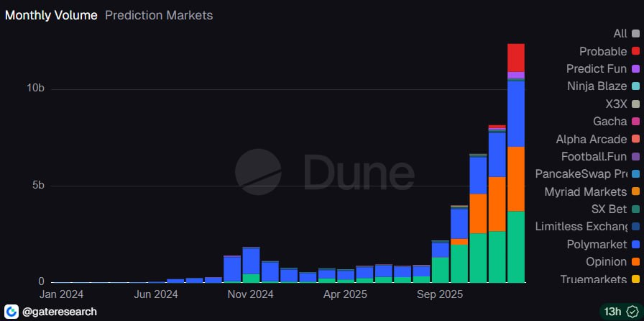
Task: Click the Nov 2024 bar in the chart
Action: click(251, 265)
